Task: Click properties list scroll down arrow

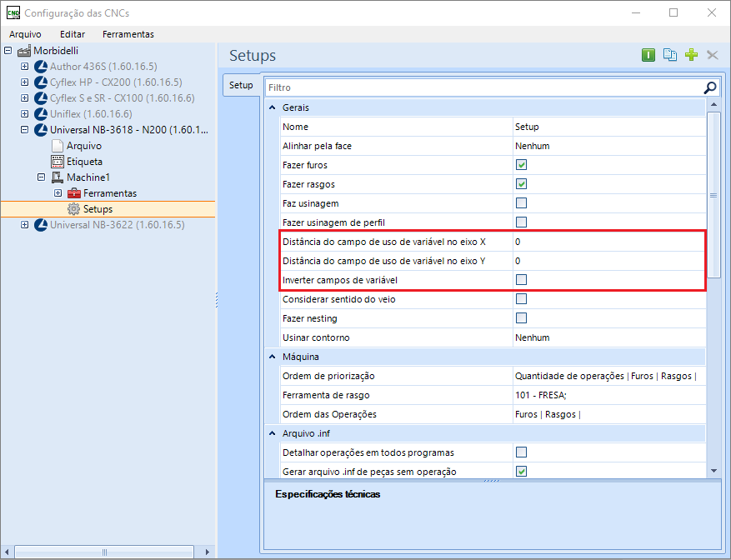Action: click(713, 472)
